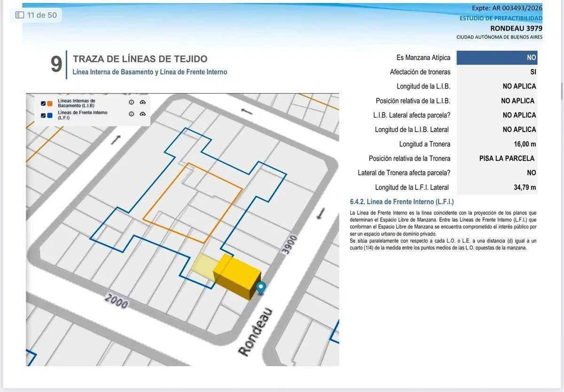
Task: Click 'NO APLICA' value for Posición relativa de la L.I.B.
Action: click(517, 101)
